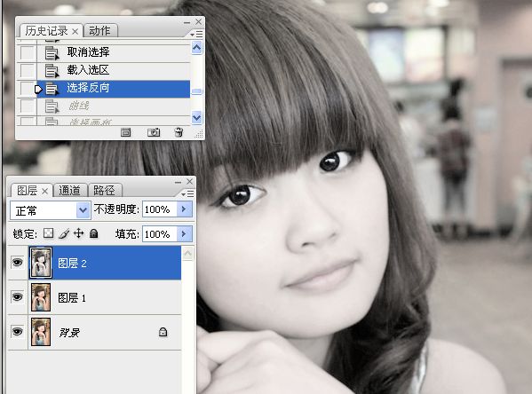Select 载入选区 history state
This screenshot has width=532, height=394.
(114, 70)
